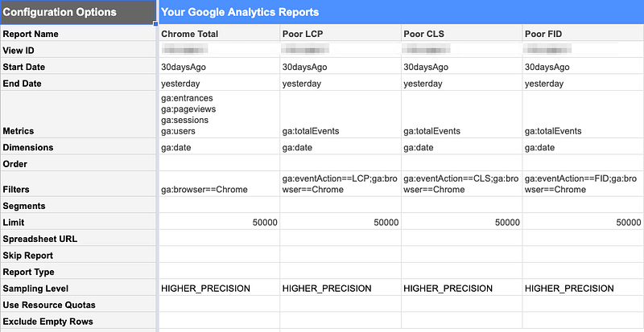Click the Exclude Empty Rows label

(77, 322)
